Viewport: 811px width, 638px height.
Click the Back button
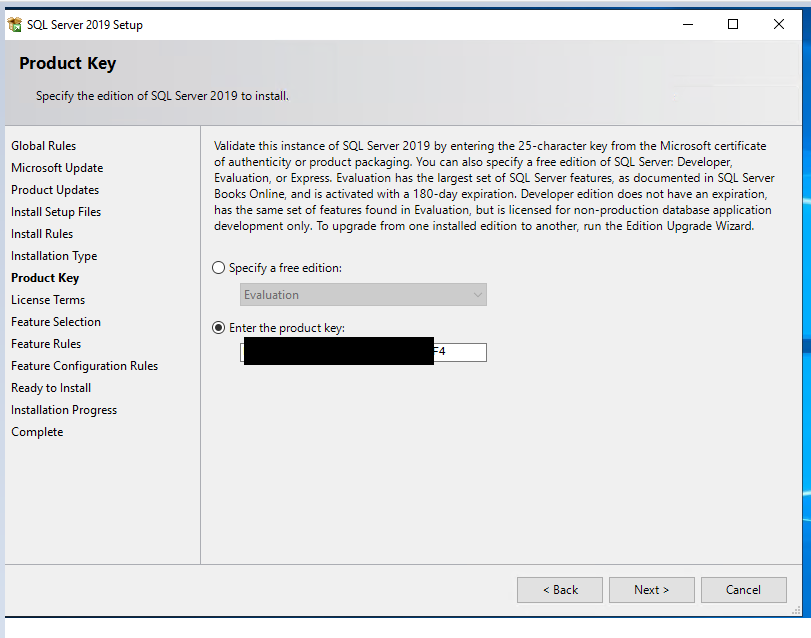pyautogui.click(x=560, y=590)
